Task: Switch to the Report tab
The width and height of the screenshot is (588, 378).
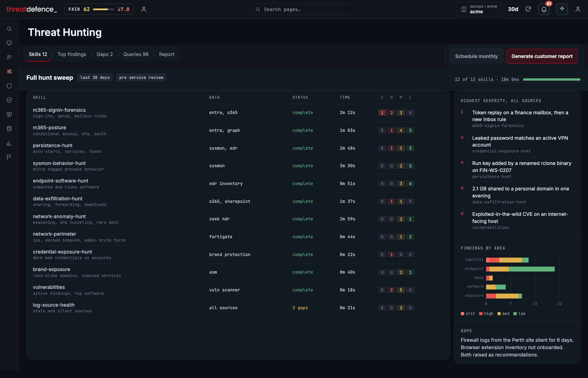Action: tap(167, 54)
